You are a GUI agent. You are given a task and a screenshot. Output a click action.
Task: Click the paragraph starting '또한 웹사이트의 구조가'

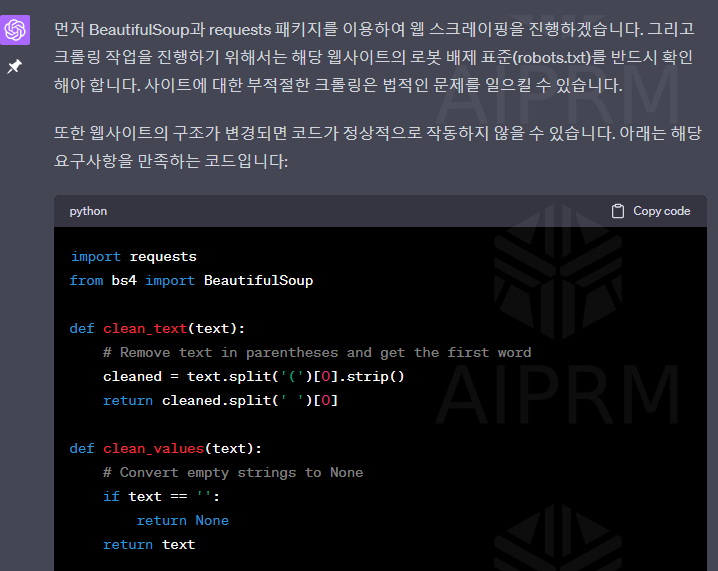click(x=378, y=147)
